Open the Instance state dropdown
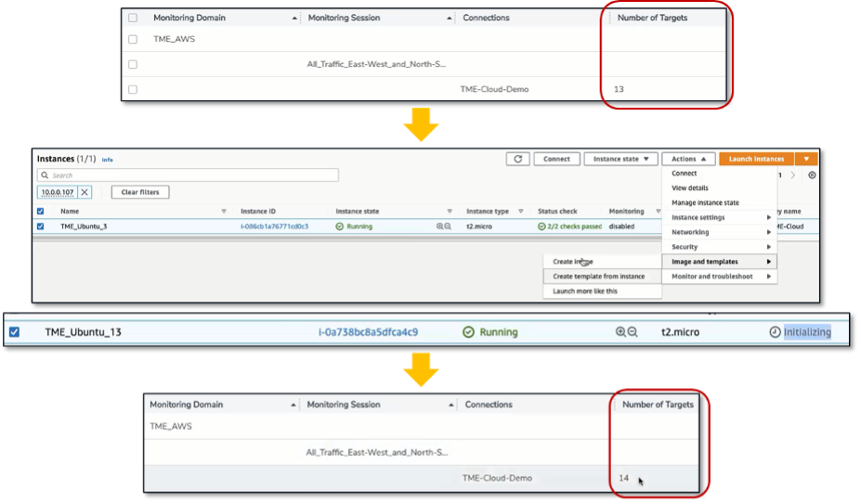This screenshot has width=861, height=504. [x=621, y=159]
